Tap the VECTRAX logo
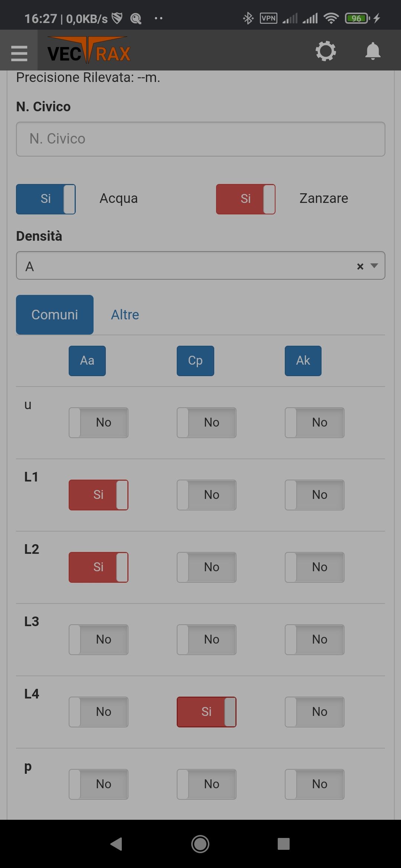This screenshot has height=868, width=401. pos(89,50)
